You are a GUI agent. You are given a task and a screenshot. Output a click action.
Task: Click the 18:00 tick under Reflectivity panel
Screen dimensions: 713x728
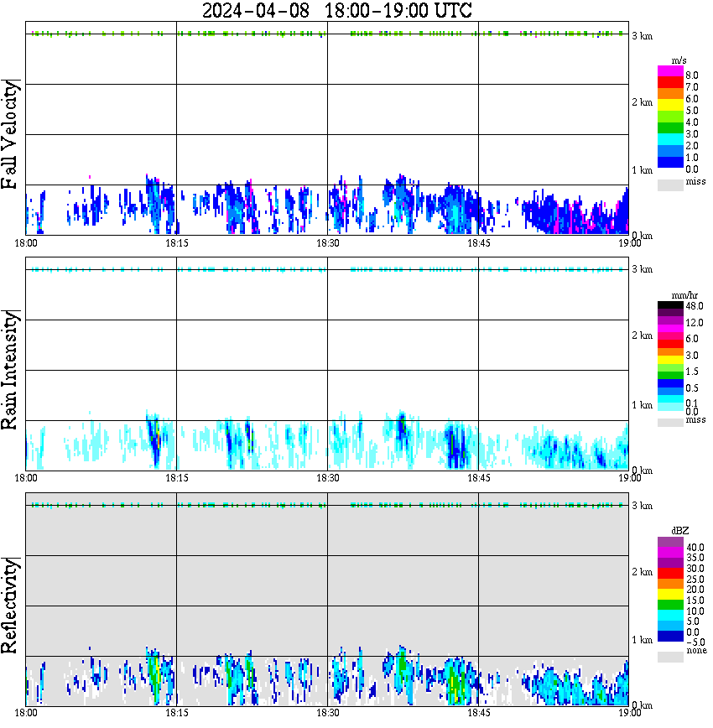pyautogui.click(x=26, y=713)
